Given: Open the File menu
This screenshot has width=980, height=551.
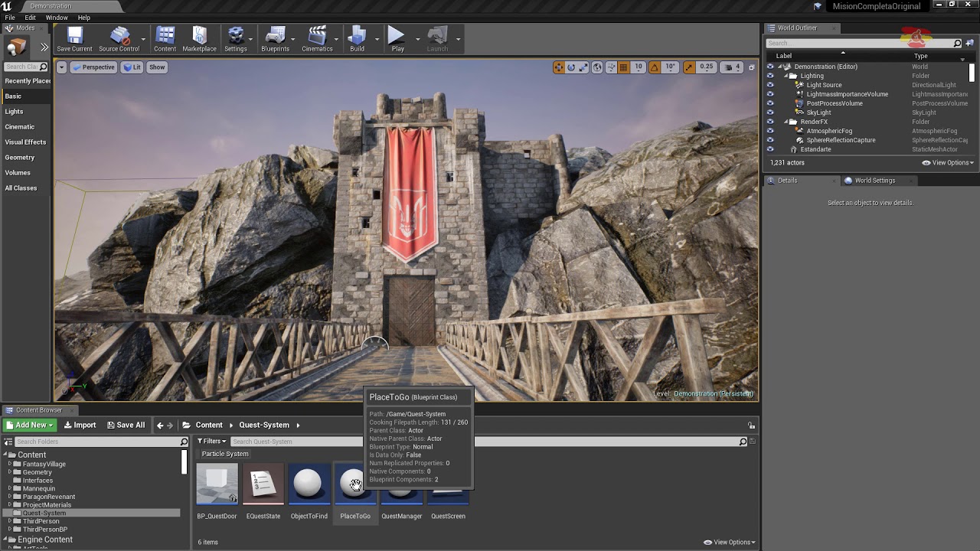Looking at the screenshot, I should tap(10, 18).
